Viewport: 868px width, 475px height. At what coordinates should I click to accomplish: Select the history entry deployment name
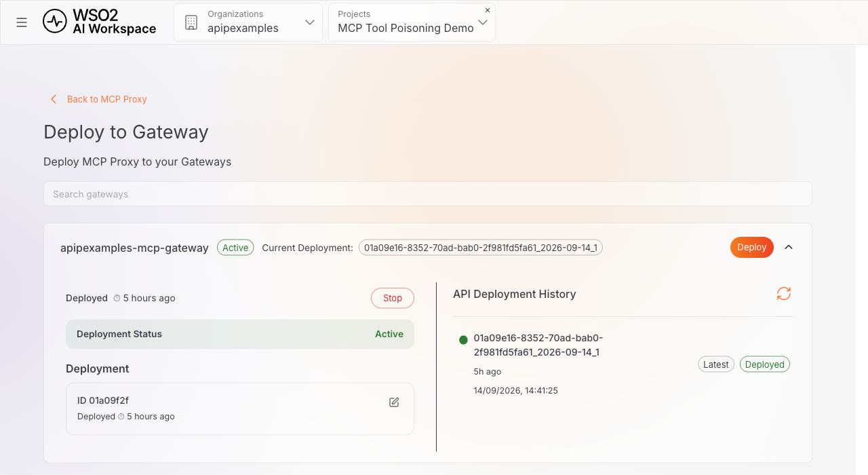click(538, 345)
